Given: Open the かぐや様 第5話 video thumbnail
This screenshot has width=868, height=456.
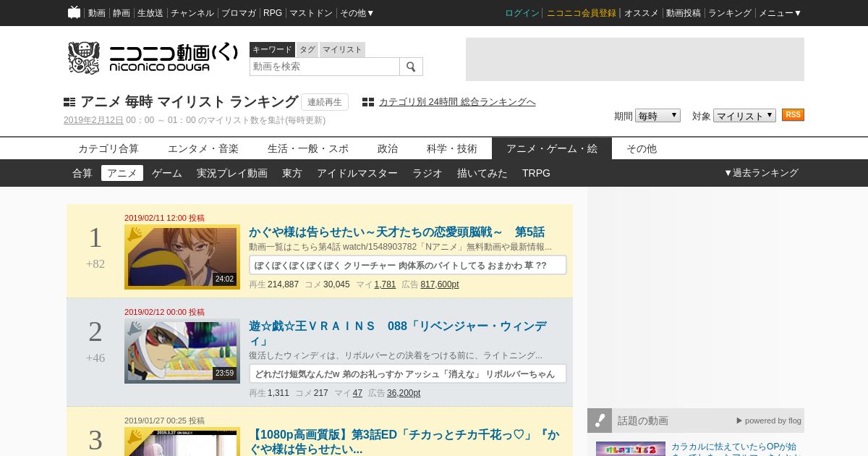Looking at the screenshot, I should (182, 257).
